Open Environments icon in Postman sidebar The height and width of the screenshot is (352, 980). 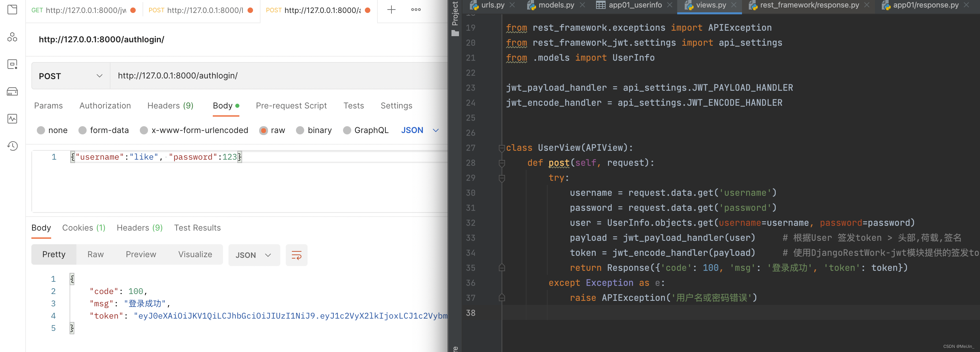pyautogui.click(x=13, y=64)
